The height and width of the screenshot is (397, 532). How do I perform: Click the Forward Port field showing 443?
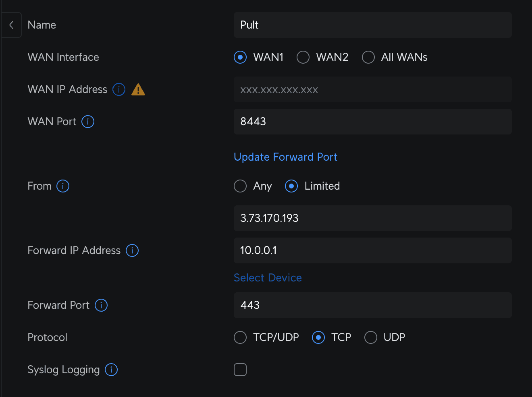pos(372,305)
